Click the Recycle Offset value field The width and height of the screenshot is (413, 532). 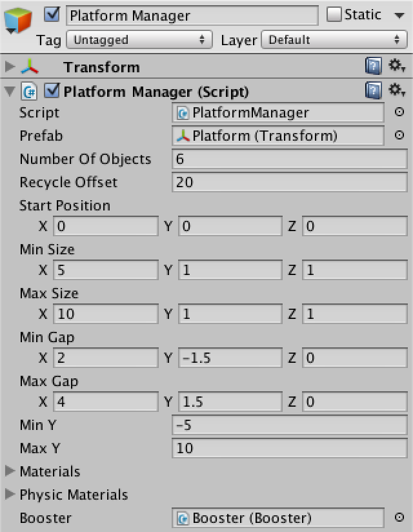point(290,182)
